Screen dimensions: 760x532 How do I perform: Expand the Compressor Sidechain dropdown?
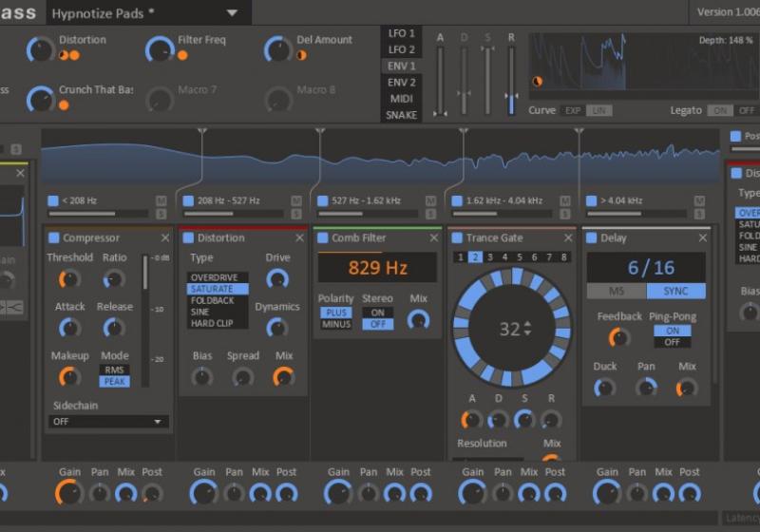coord(109,421)
